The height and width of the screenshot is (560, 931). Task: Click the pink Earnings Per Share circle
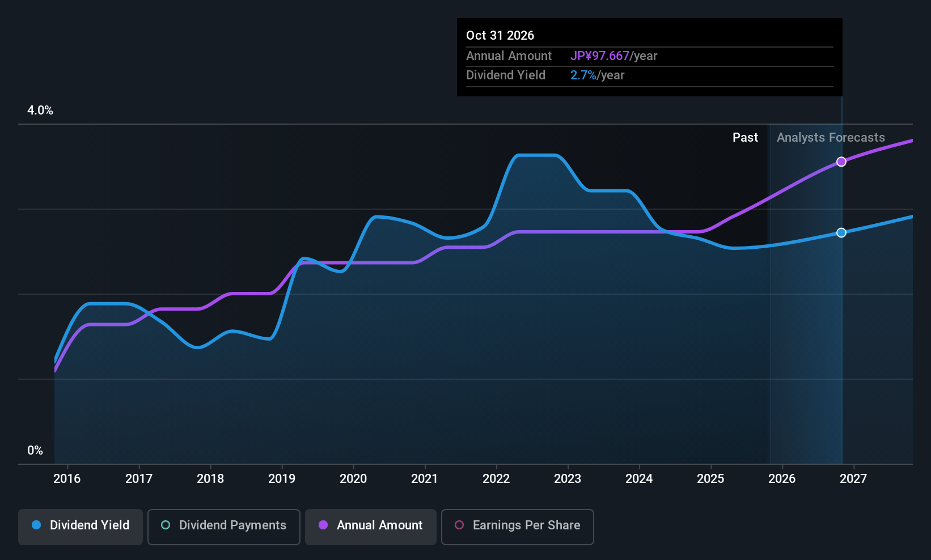(x=459, y=525)
